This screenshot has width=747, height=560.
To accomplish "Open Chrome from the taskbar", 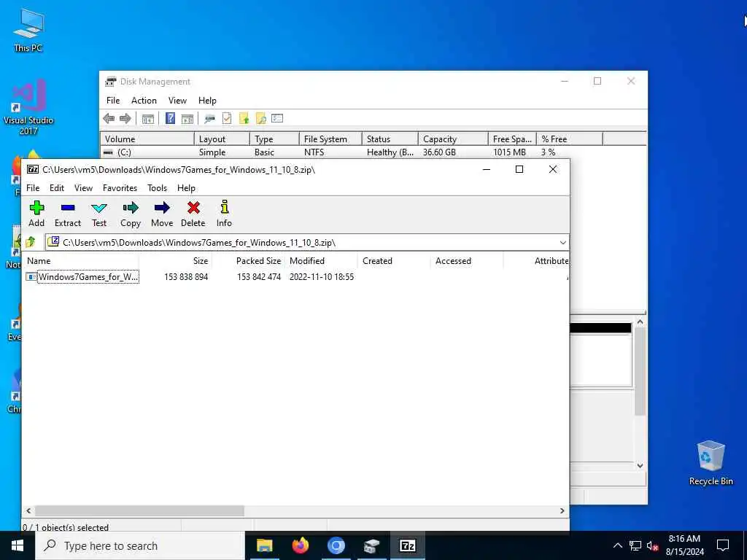I will pyautogui.click(x=336, y=545).
